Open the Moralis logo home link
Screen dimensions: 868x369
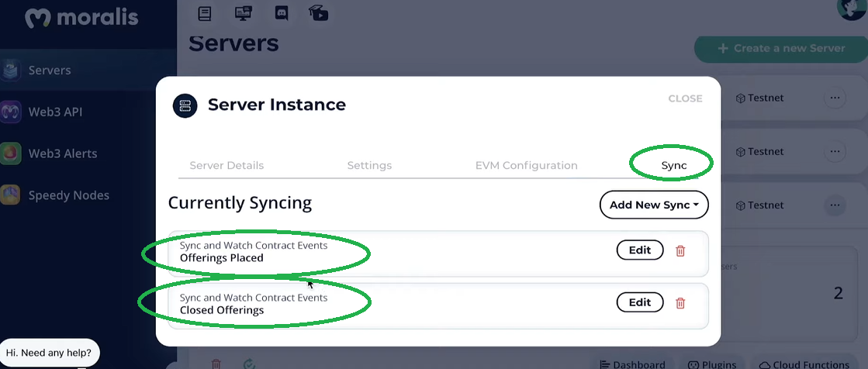(x=81, y=19)
